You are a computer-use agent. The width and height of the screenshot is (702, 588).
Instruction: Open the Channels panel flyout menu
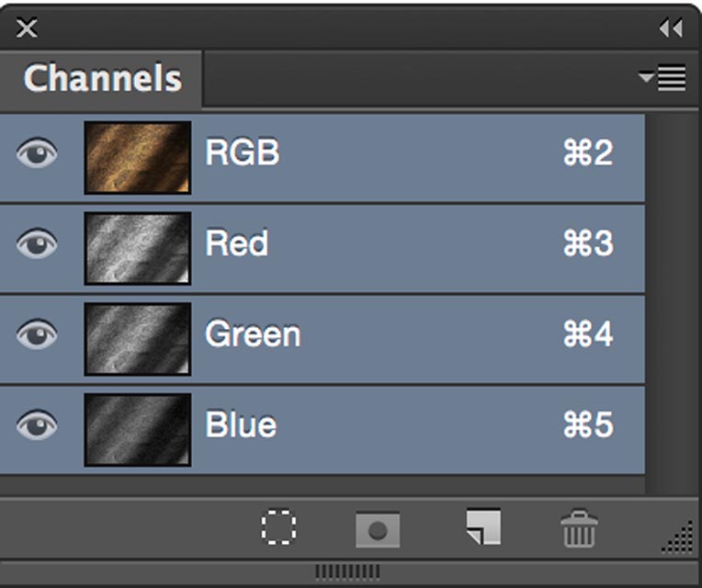(662, 78)
